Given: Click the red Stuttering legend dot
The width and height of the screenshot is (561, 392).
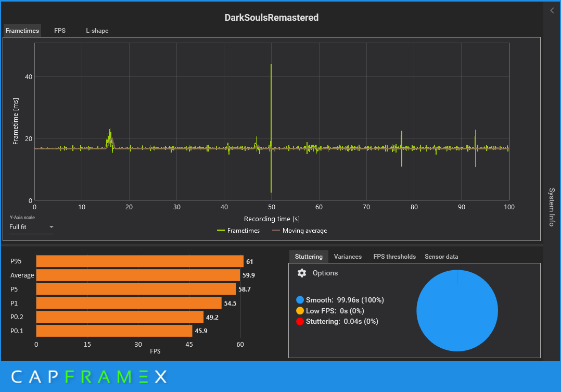Looking at the screenshot, I should (300, 322).
